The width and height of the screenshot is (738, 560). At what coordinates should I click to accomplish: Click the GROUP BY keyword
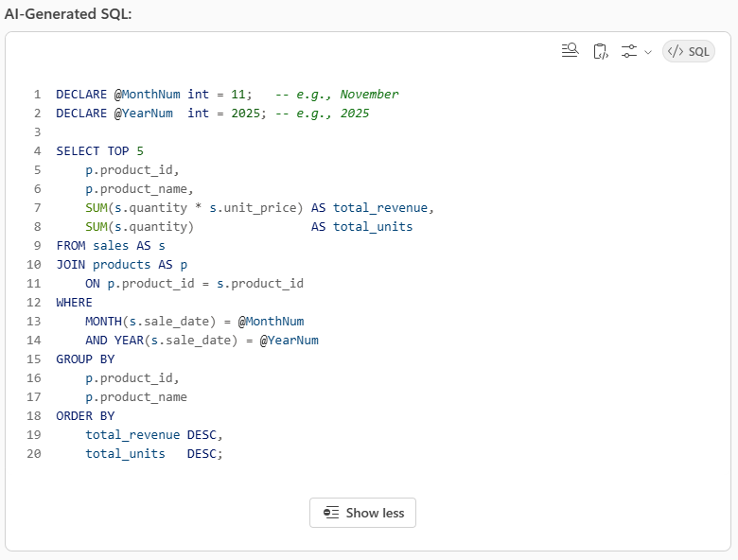click(85, 359)
